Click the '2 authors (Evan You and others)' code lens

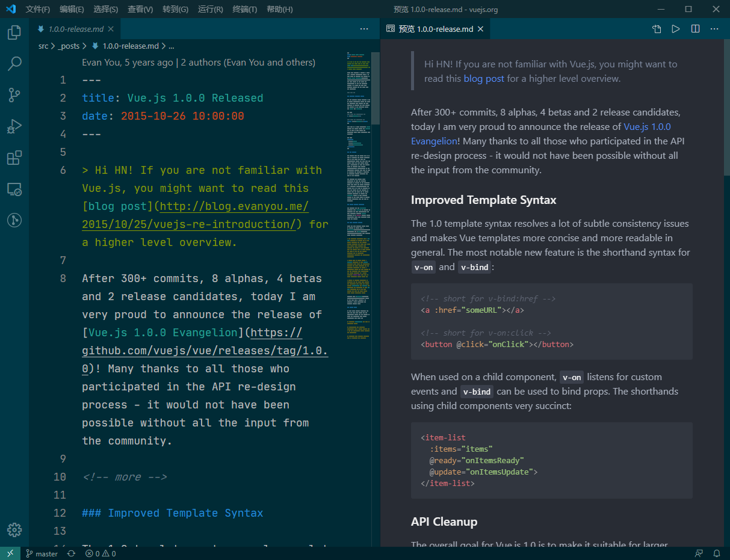(248, 63)
